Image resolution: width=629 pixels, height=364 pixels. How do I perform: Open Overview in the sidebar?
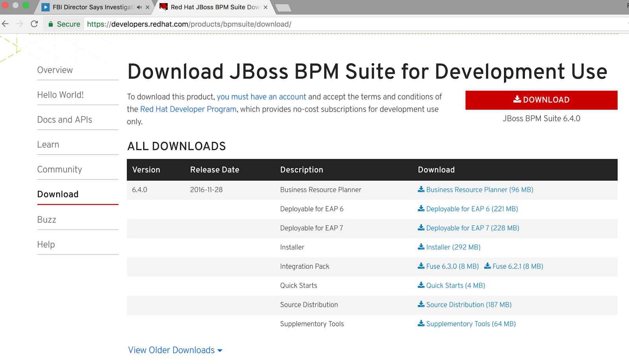(55, 70)
